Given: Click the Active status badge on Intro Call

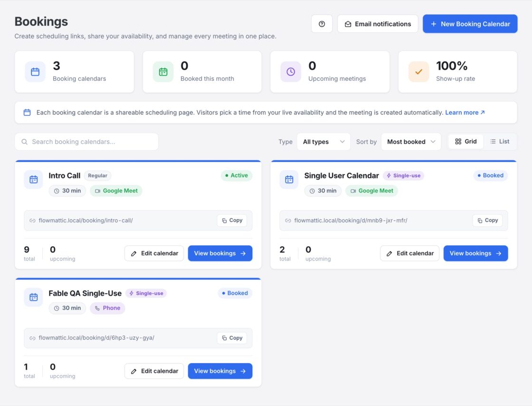Looking at the screenshot, I should 237,175.
